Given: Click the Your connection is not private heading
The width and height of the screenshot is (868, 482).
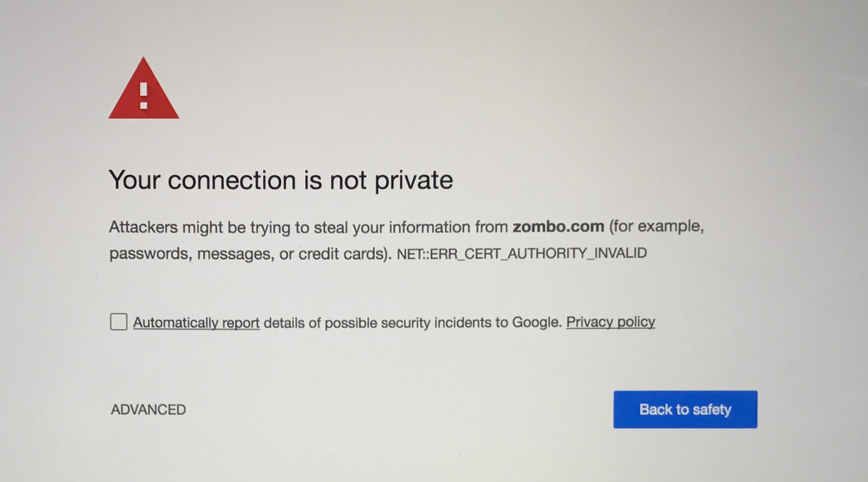Looking at the screenshot, I should pos(282,180).
